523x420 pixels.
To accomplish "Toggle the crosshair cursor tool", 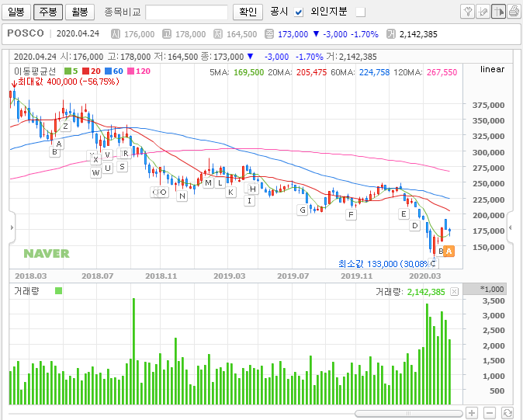I will tap(498, 12).
